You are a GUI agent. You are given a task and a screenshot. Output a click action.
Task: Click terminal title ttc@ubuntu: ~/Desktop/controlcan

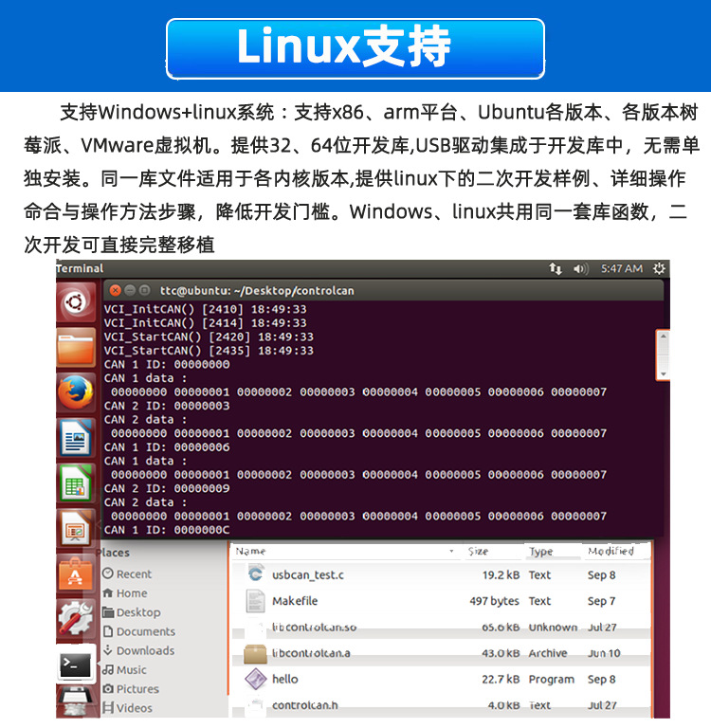pos(257,291)
